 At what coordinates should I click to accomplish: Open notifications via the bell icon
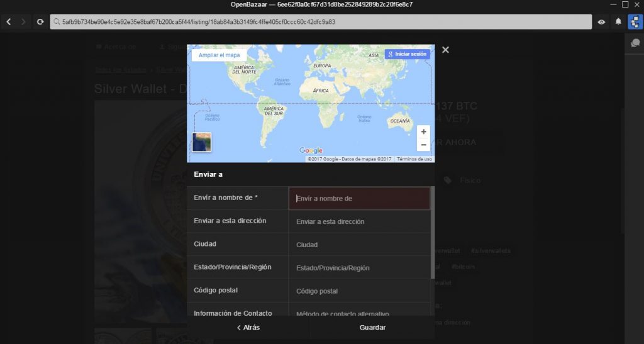(x=618, y=22)
